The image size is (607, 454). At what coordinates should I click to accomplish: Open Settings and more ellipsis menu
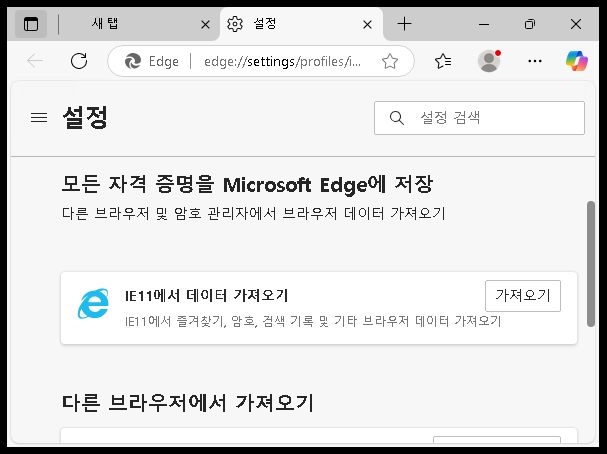(535, 61)
